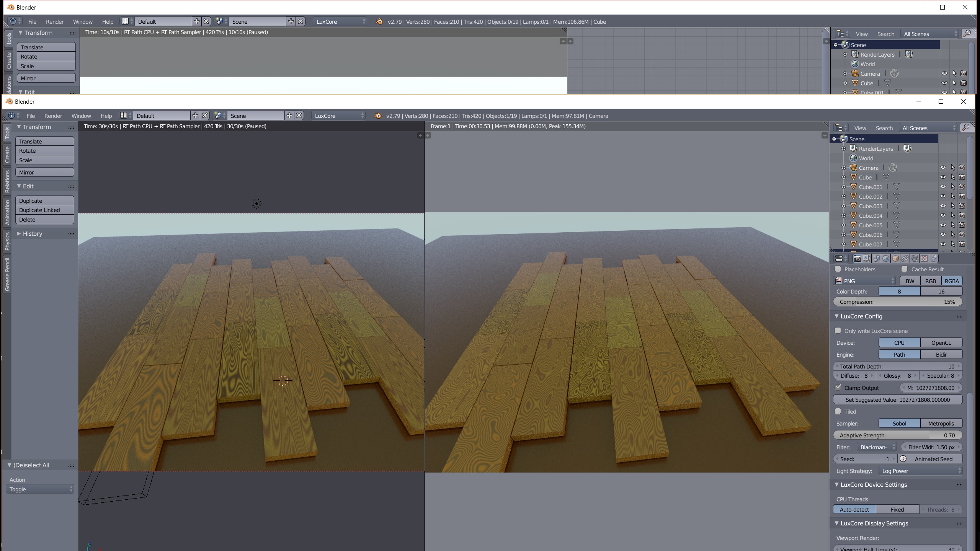Open the Object properties cube tab
The width and height of the screenshot is (980, 551).
click(895, 259)
